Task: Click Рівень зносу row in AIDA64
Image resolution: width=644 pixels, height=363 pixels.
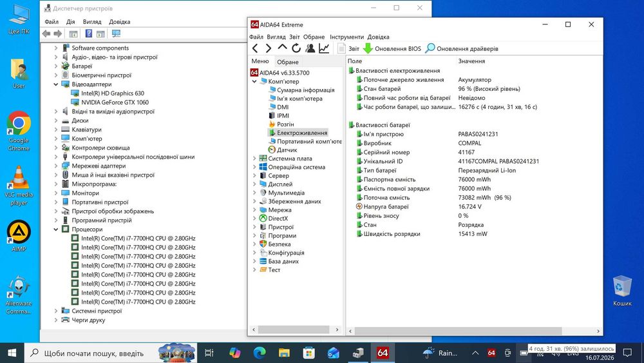Action: [381, 216]
